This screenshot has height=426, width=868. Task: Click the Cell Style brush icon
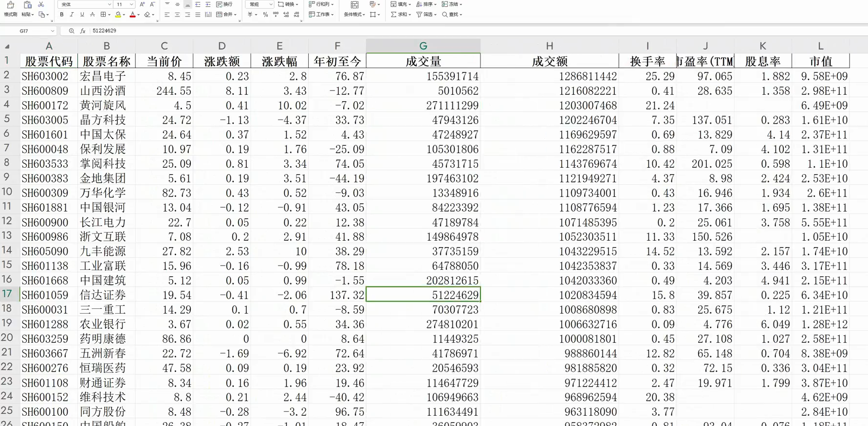click(373, 4)
